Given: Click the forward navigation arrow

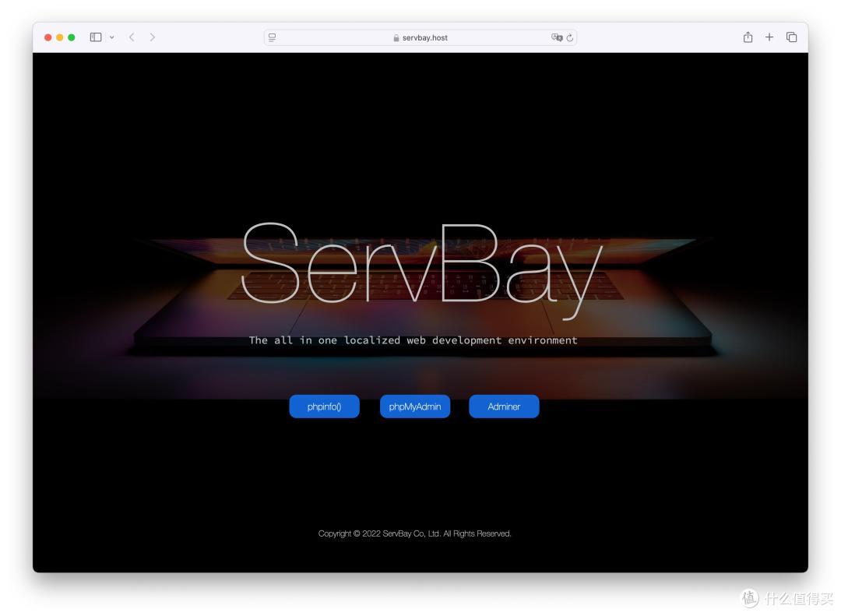Looking at the screenshot, I should (x=152, y=37).
